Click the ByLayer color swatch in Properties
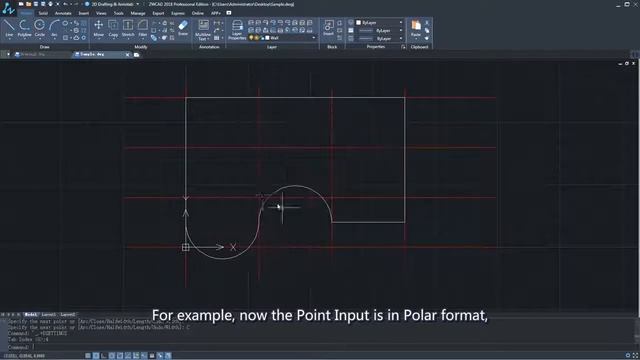 pos(358,23)
